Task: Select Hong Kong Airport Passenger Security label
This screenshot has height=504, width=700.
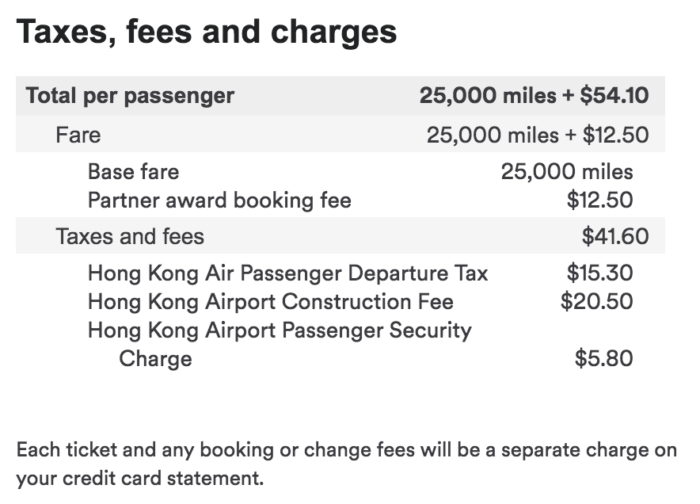Action: click(x=279, y=331)
